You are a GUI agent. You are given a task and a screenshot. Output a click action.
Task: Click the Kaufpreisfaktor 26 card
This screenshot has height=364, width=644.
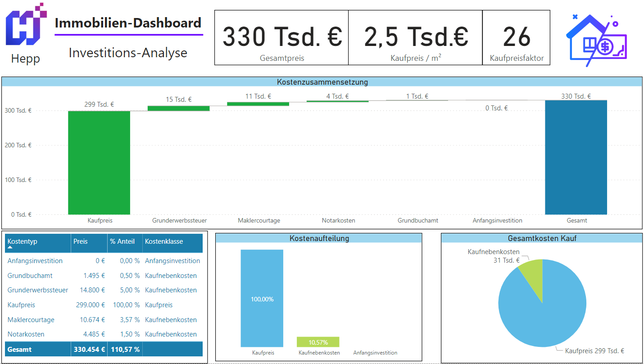[x=516, y=38]
